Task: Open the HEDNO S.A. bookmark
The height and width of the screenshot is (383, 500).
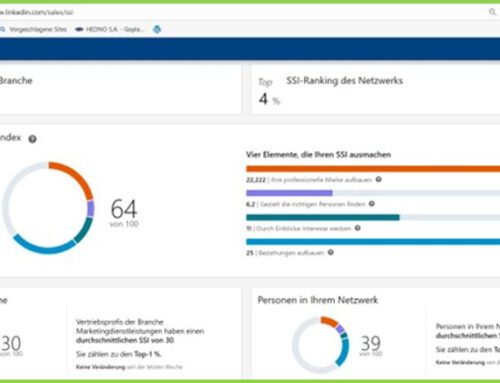Action: [x=110, y=29]
